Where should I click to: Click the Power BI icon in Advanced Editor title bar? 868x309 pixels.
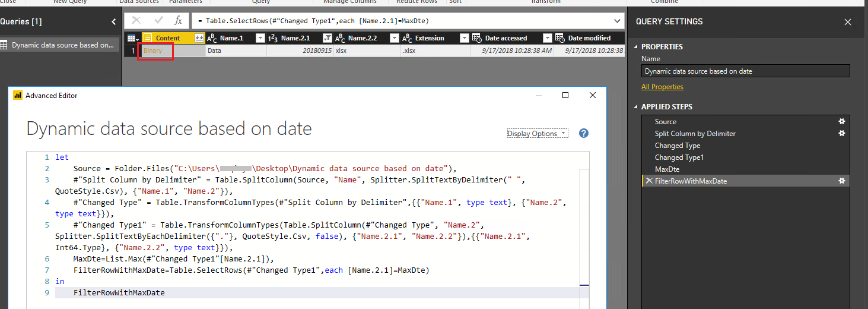(x=17, y=95)
